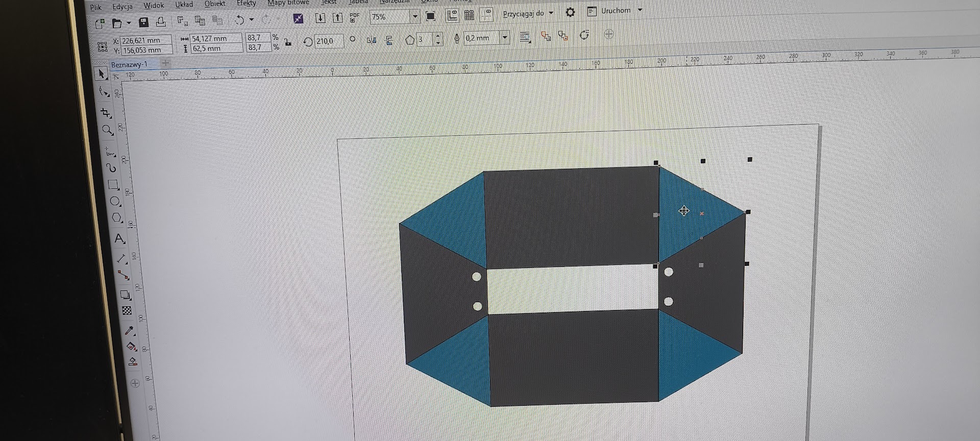The width and height of the screenshot is (980, 441).
Task: Select the Color Eyedropper tool
Action: click(129, 331)
